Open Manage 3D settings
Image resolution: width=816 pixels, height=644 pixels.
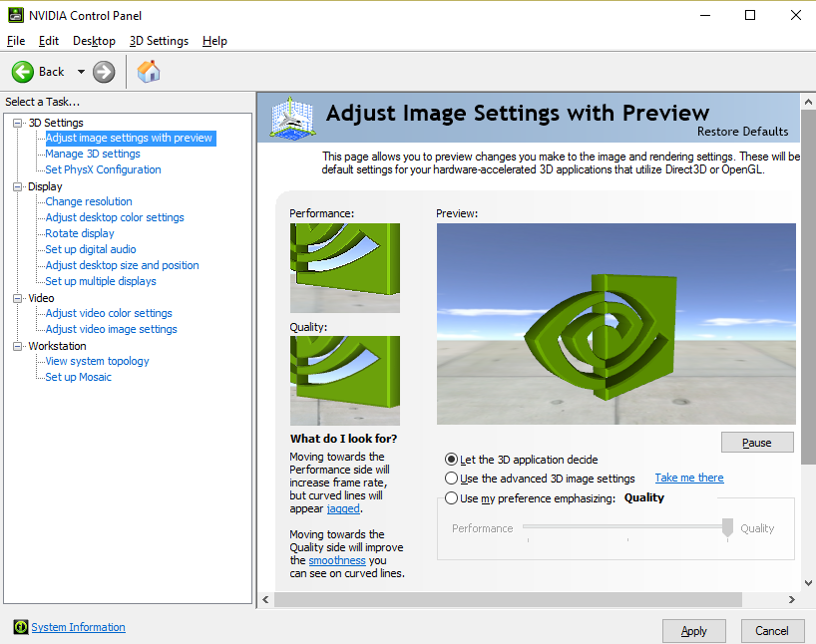tap(93, 154)
